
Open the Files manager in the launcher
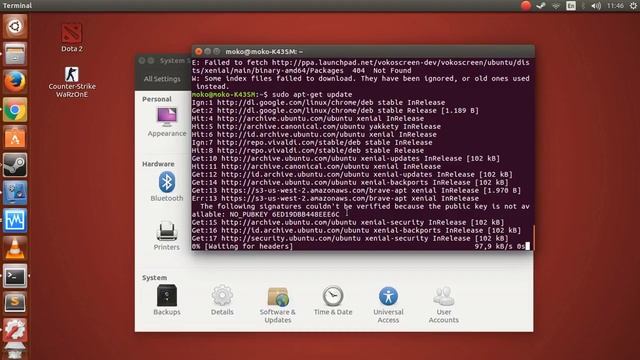pyautogui.click(x=15, y=54)
